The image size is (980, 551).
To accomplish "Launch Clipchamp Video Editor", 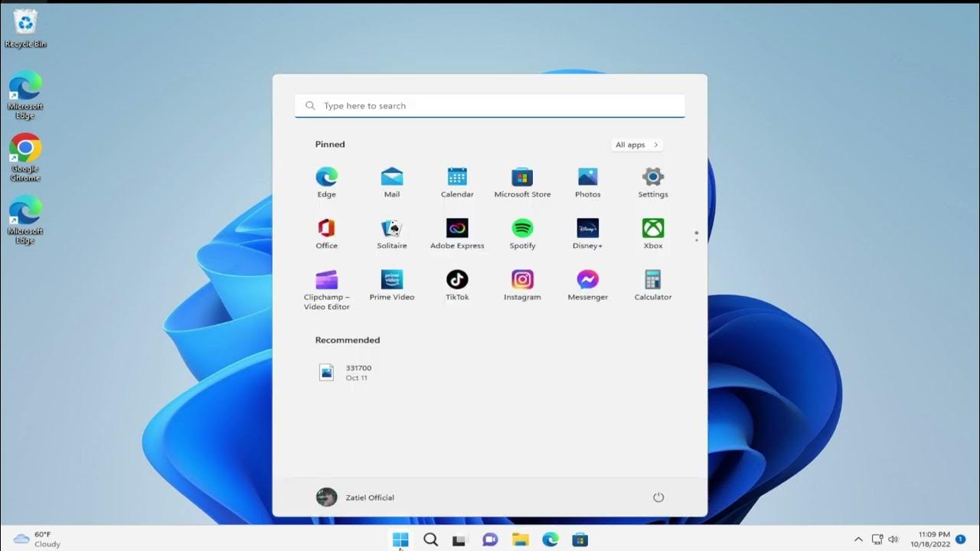I will pos(327,290).
